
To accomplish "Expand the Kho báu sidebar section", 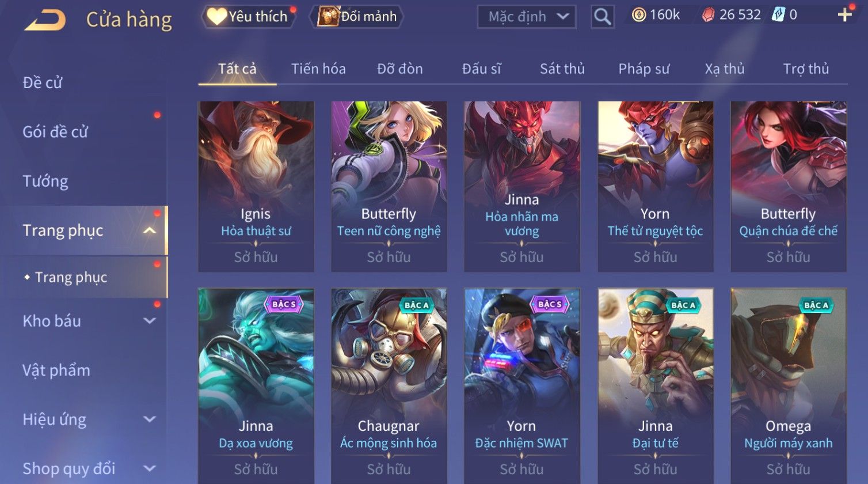I will (x=149, y=321).
